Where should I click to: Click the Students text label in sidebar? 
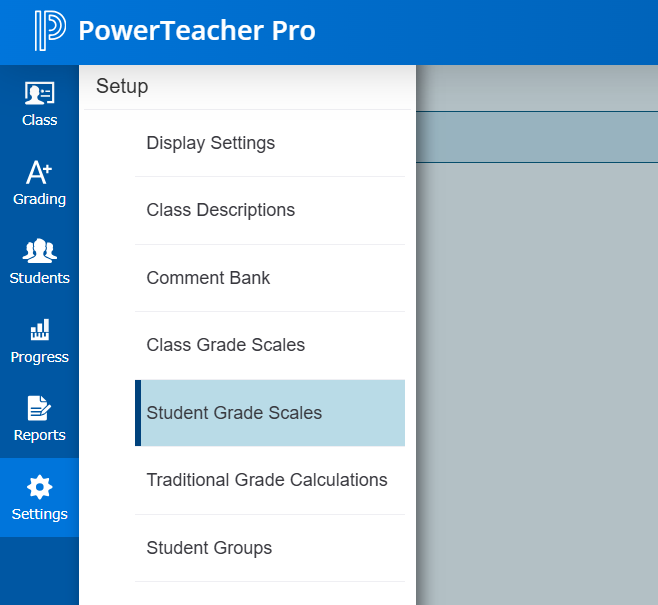tap(39, 278)
